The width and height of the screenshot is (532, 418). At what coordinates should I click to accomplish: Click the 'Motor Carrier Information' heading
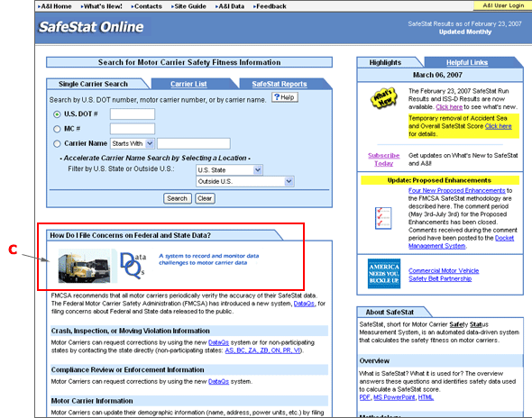(92, 401)
